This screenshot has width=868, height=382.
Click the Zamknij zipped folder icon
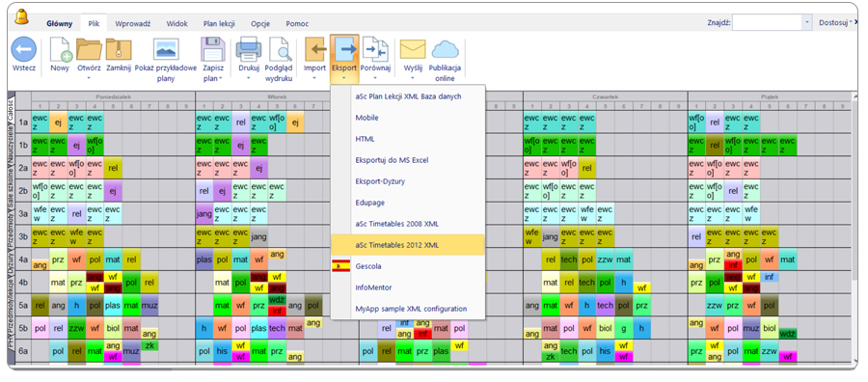click(119, 49)
